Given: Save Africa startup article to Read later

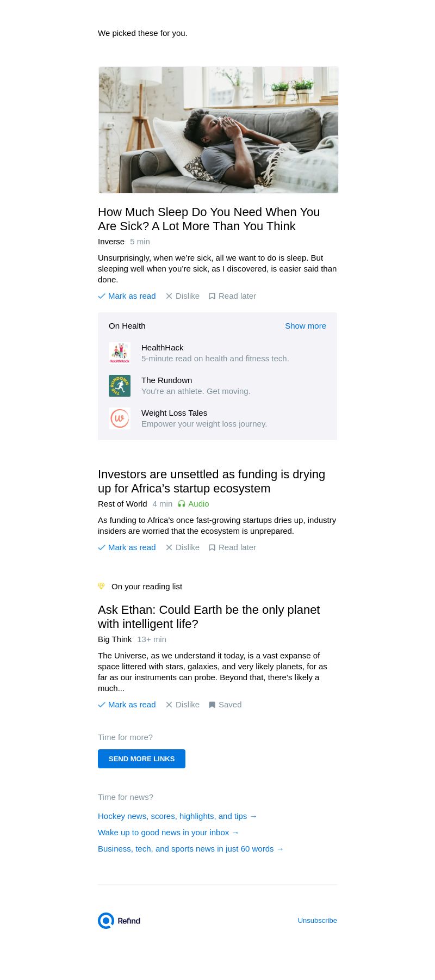Looking at the screenshot, I should (232, 547).
